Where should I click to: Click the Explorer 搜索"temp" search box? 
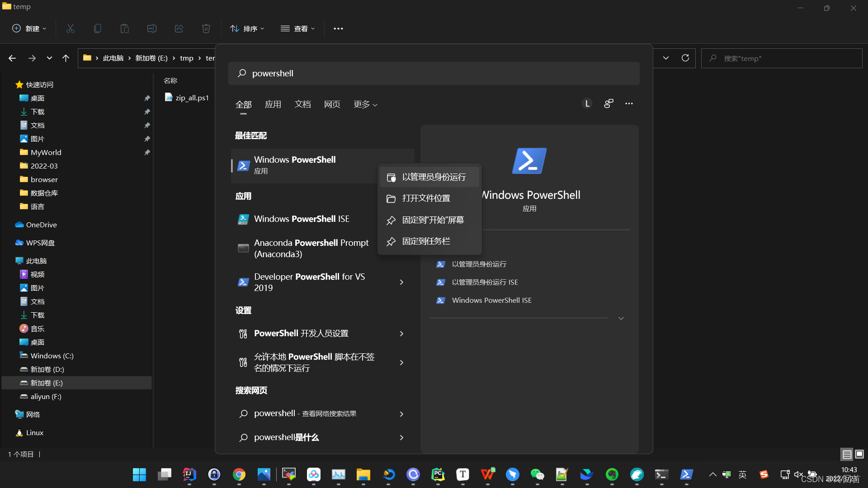(x=781, y=58)
